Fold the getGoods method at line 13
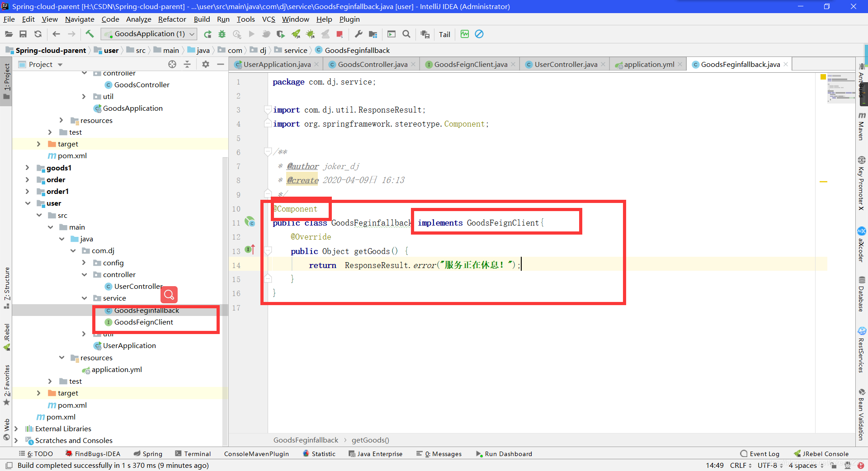The width and height of the screenshot is (868, 471). (268, 251)
